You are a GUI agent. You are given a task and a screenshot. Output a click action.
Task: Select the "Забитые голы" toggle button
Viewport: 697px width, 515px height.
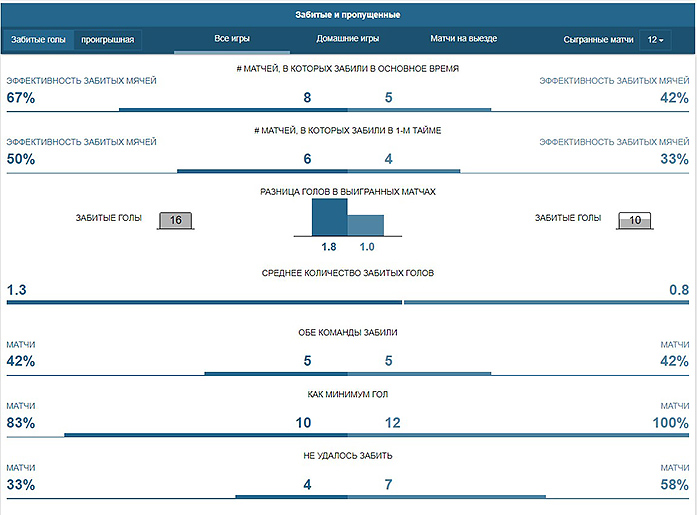(38, 40)
